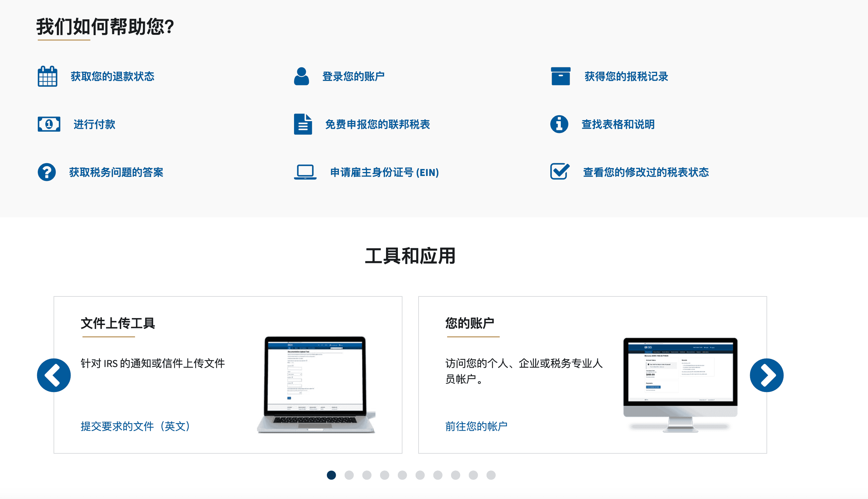
Task: Click the calendar icon for refund status
Action: pyautogui.click(x=47, y=76)
